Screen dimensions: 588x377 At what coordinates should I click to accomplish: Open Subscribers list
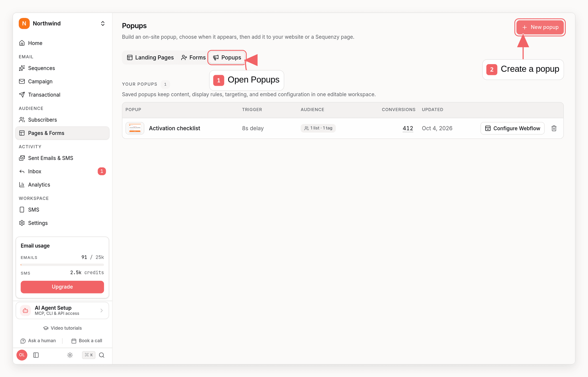(x=62, y=120)
